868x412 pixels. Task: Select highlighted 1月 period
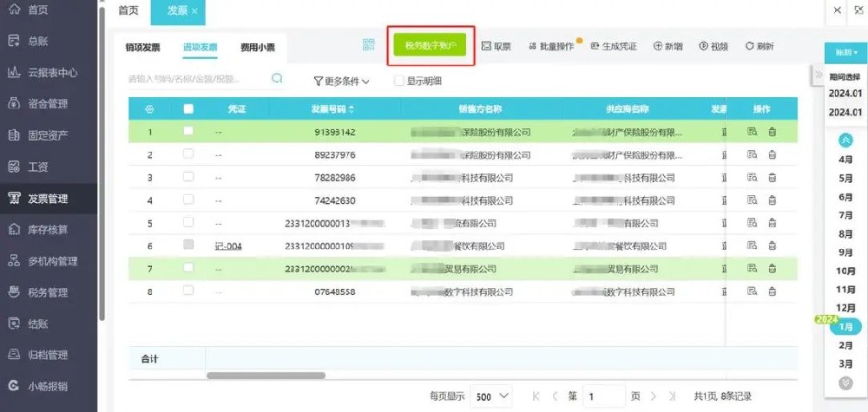coord(845,327)
